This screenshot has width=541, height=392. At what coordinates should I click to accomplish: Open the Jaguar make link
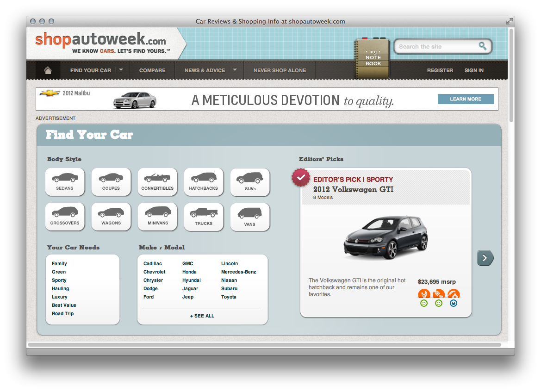190,288
